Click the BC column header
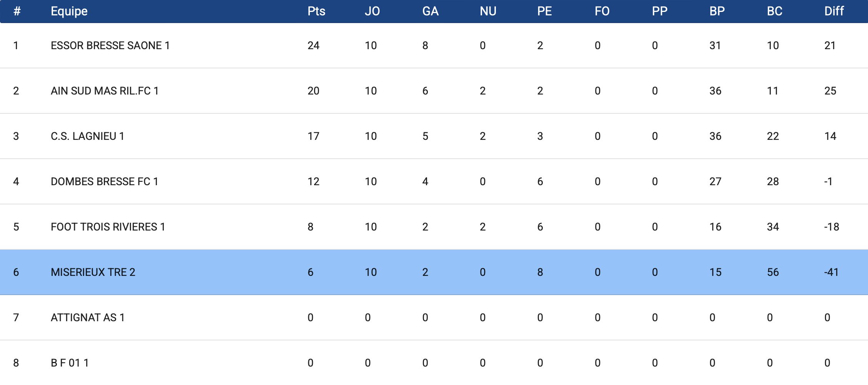Image resolution: width=868 pixels, height=385 pixels. pos(775,11)
